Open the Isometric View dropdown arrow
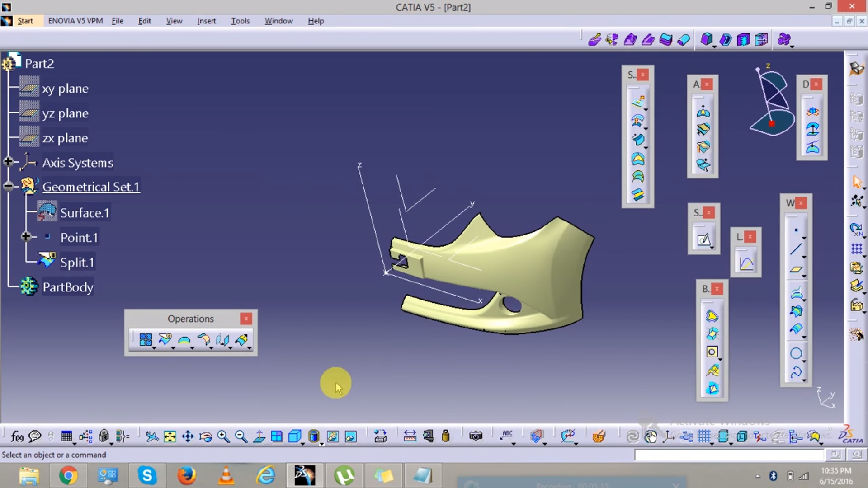The height and width of the screenshot is (488, 868). pos(303,444)
